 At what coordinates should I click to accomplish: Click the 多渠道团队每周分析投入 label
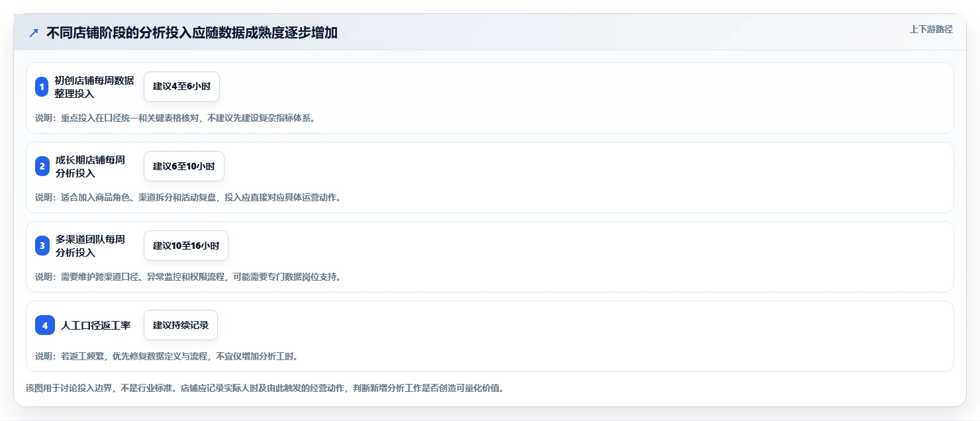[x=90, y=246]
